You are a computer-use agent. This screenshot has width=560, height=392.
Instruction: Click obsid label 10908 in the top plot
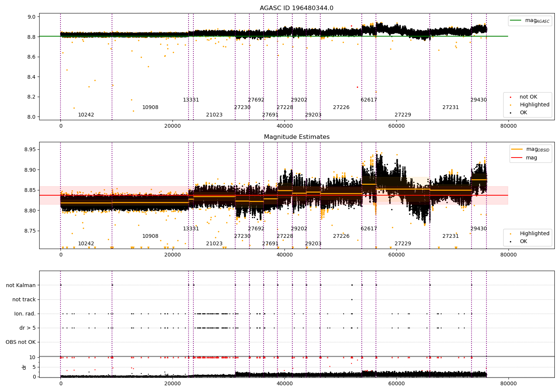[x=150, y=108]
